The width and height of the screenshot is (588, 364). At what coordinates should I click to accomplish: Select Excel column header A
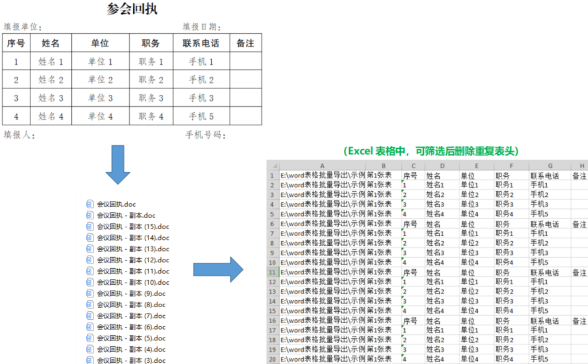click(322, 165)
